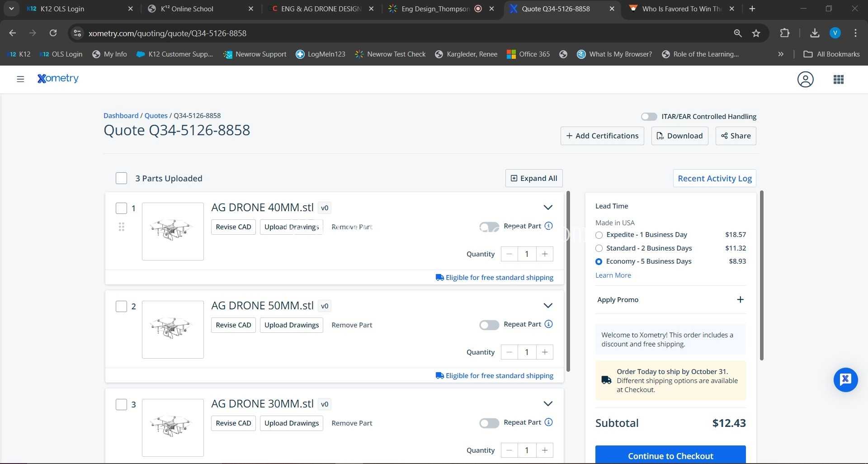Open the Chrome profile avatar
Image resolution: width=868 pixels, height=464 pixels.
[835, 33]
